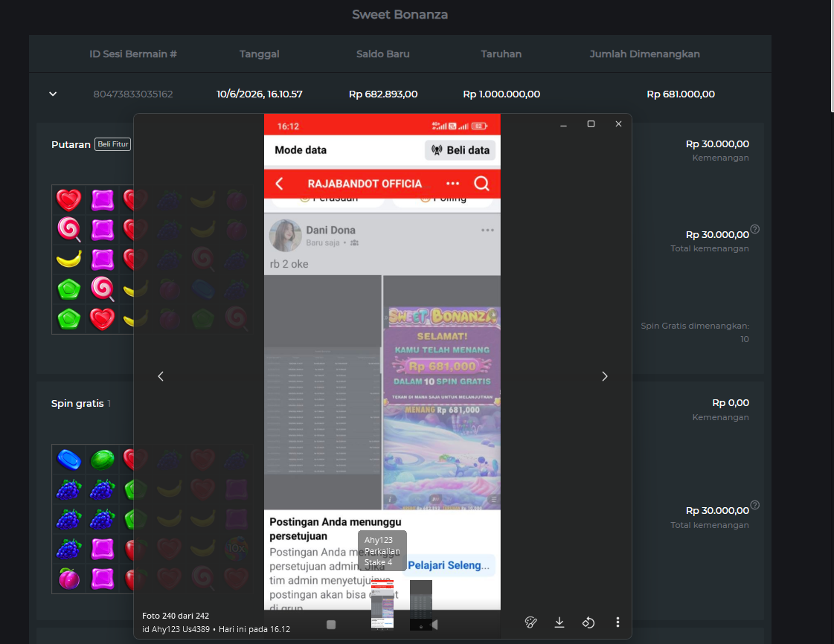This screenshot has height=644, width=834.
Task: Click Dani Dona profile picture
Action: point(286,236)
